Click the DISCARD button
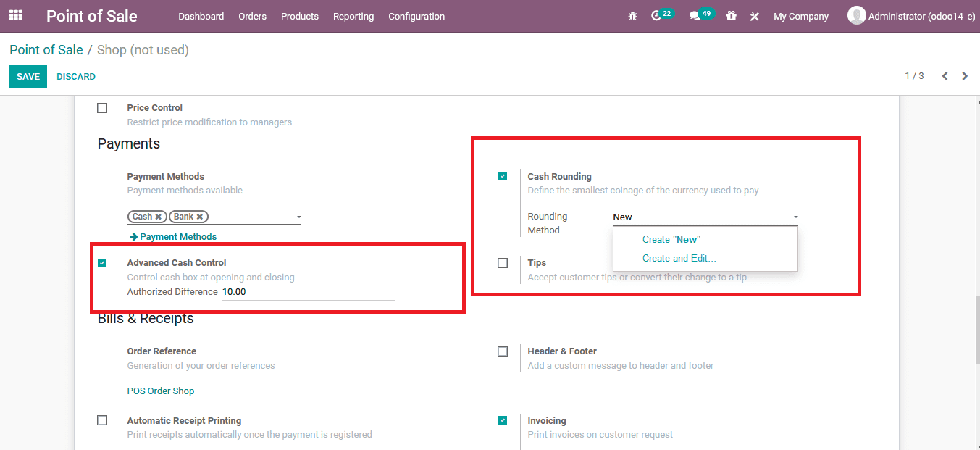 point(76,77)
